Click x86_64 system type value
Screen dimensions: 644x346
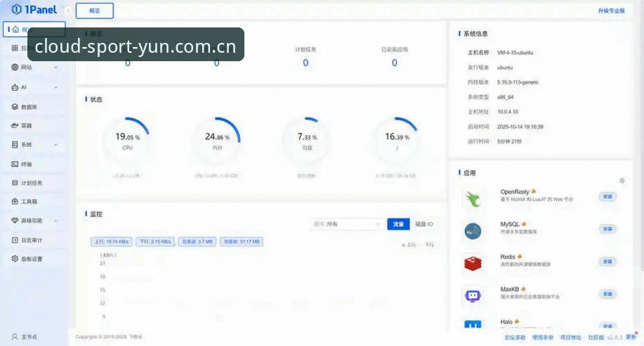pos(505,97)
